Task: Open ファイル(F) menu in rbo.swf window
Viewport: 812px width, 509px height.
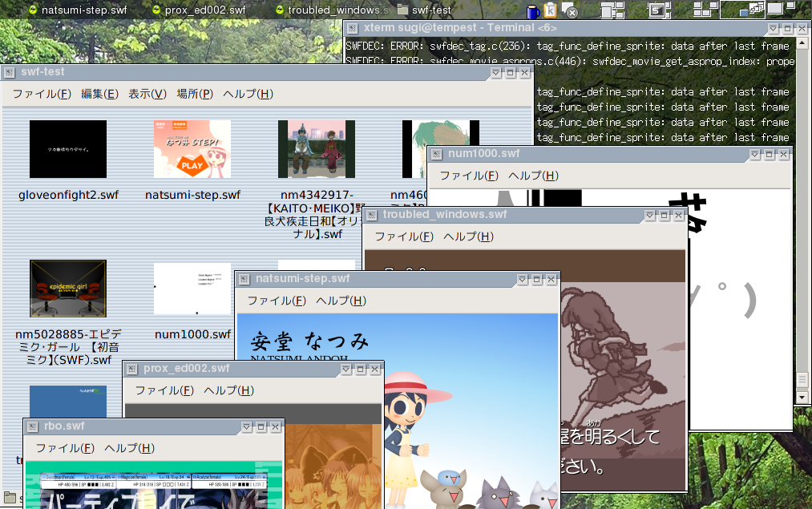Action: tap(65, 448)
